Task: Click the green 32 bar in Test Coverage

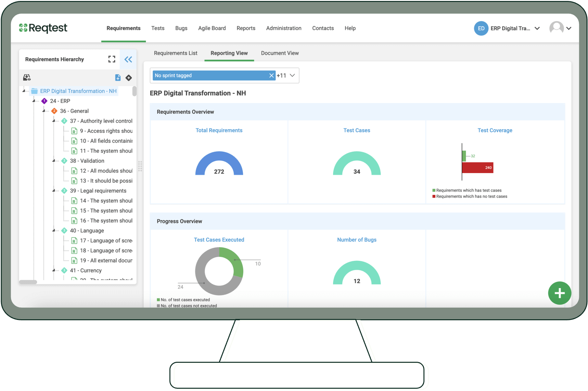Action: [x=464, y=156]
